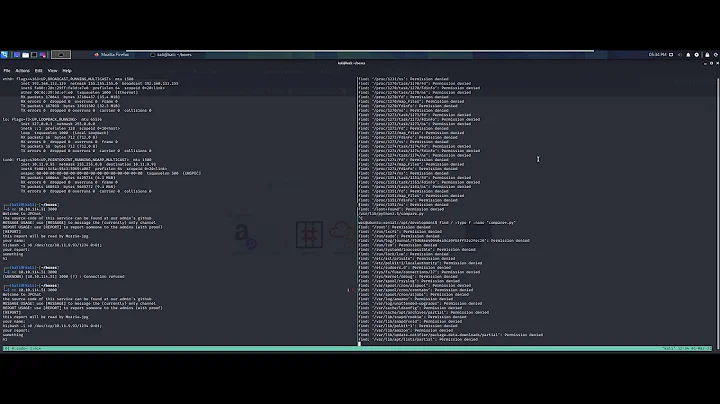Image resolution: width=720 pixels, height=404 pixels.
Task: Open the Help menu
Action: coord(67,71)
